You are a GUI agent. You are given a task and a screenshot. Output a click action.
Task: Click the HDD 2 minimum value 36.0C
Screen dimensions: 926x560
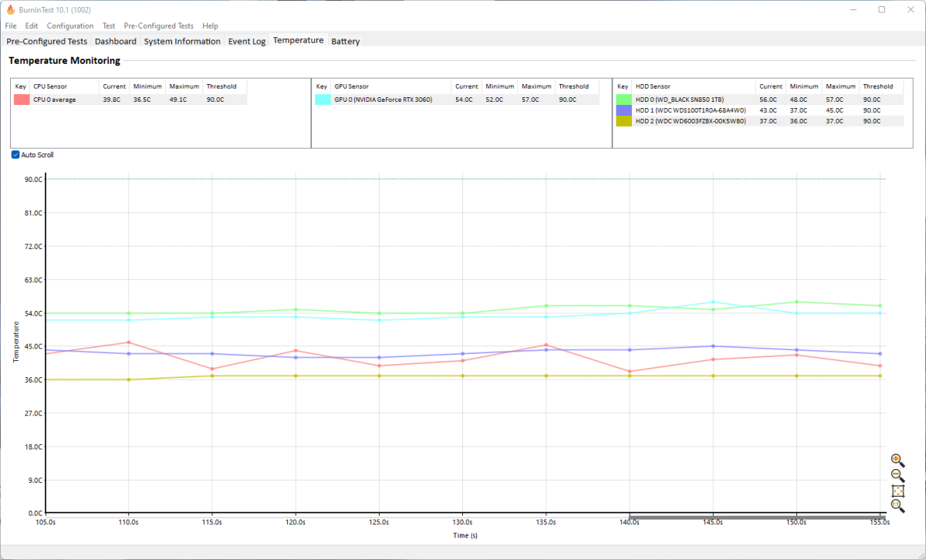[799, 121]
